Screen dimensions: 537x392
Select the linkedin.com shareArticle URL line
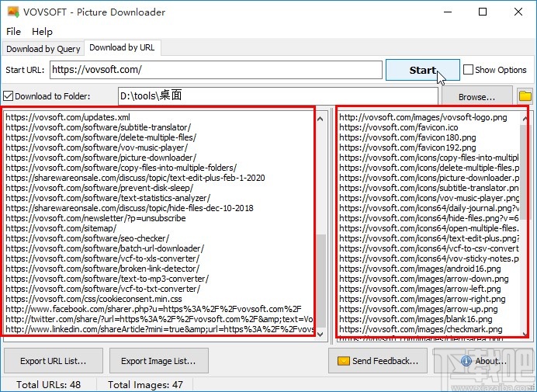159,329
